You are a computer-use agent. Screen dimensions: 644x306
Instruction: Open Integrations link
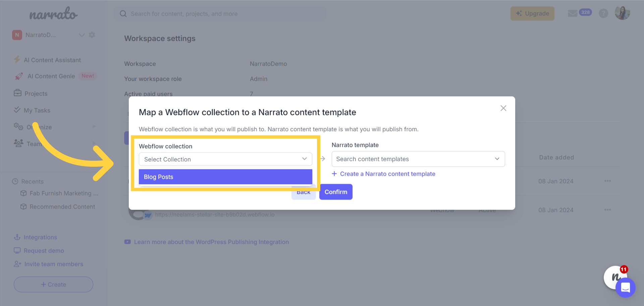click(x=40, y=237)
